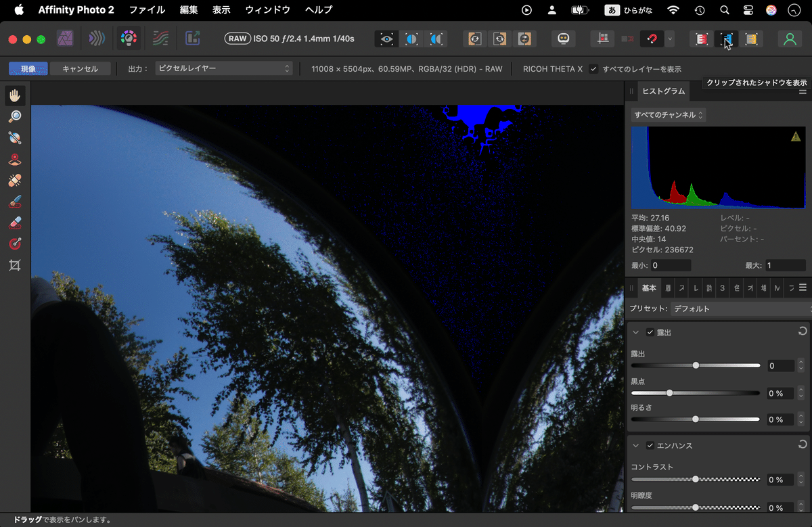The height and width of the screenshot is (527, 812).
Task: Click the 最大 histogram value input field
Action: coord(784,265)
